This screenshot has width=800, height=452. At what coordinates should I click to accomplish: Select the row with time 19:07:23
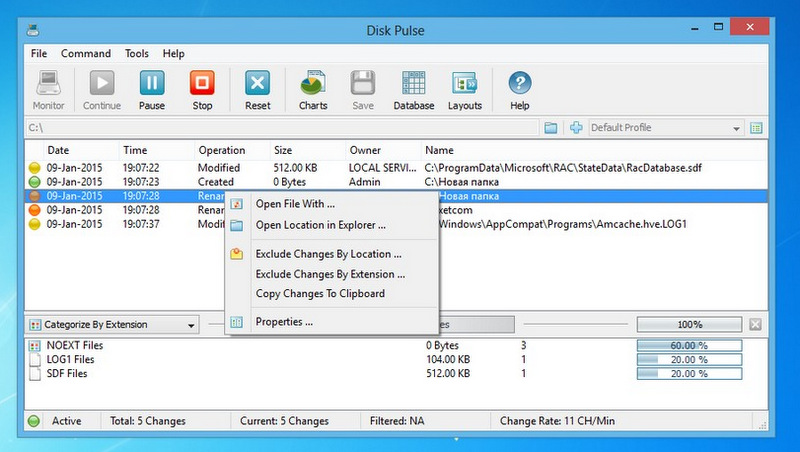pos(396,182)
